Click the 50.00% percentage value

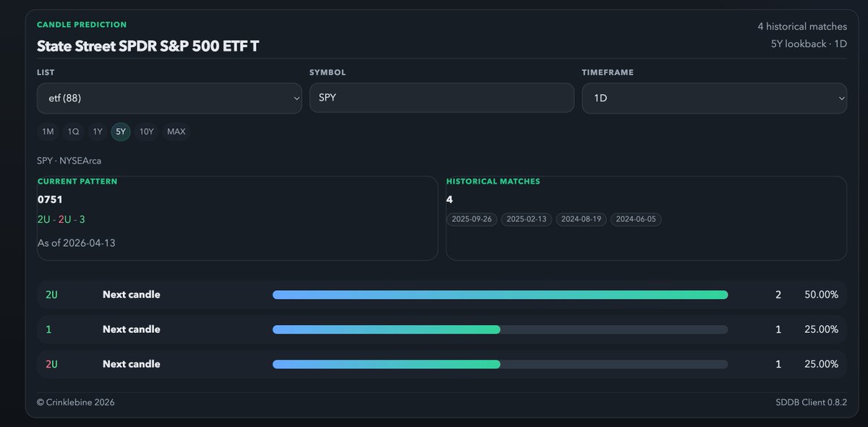[821, 295]
